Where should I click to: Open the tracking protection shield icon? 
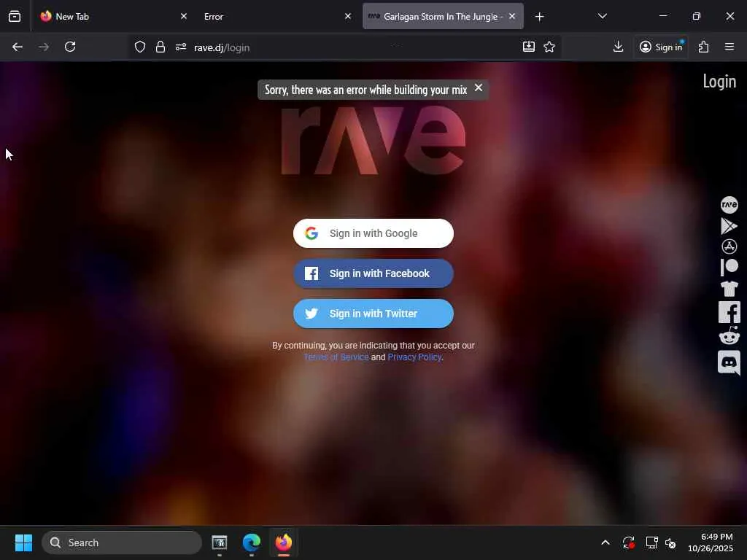[139, 47]
